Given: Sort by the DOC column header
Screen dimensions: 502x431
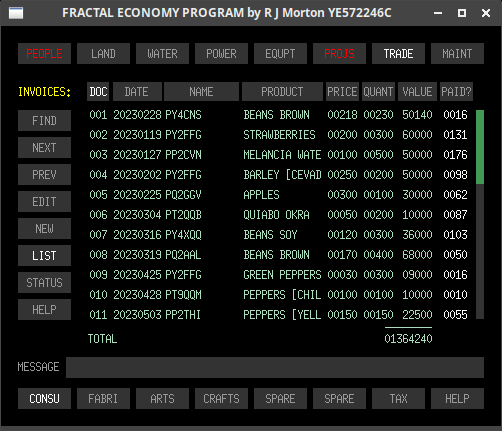Looking at the screenshot, I should coord(98,91).
